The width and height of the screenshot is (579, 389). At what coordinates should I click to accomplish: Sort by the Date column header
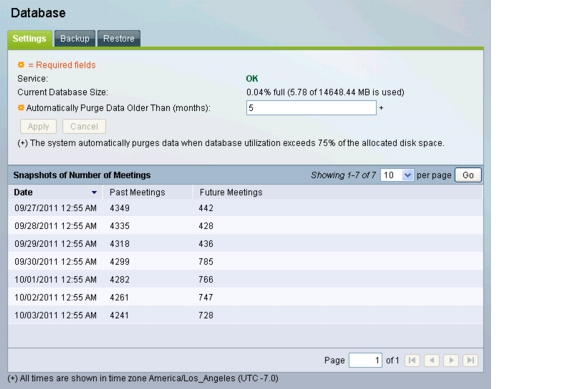[55, 192]
